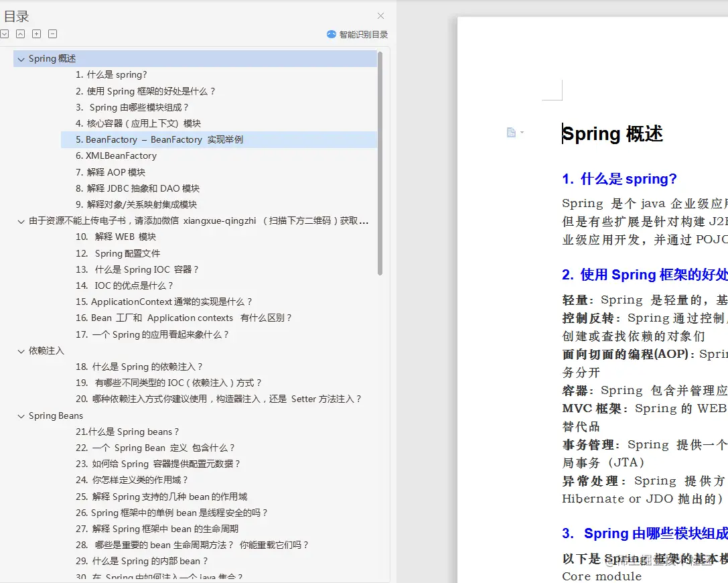728x583 pixels.
Task: Select 24. 你怎样定义类的作用域
Action: [131, 480]
